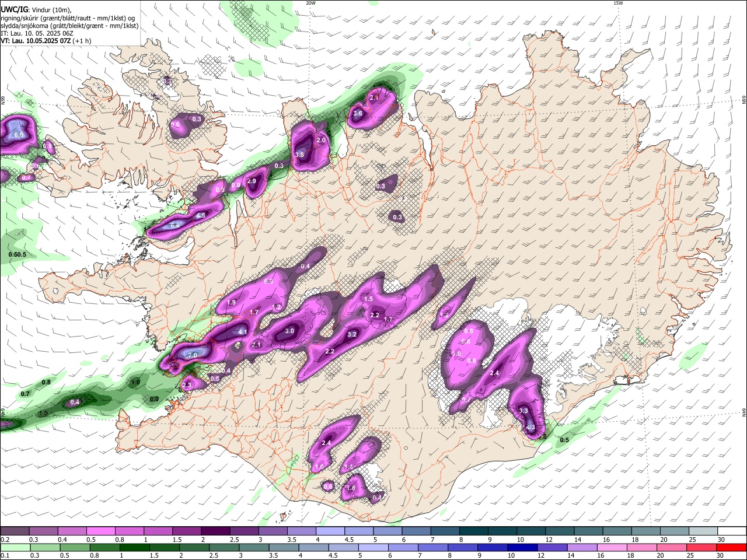Click the 1.5 precipitation value
This screenshot has height=560, width=747.
[x=368, y=299]
